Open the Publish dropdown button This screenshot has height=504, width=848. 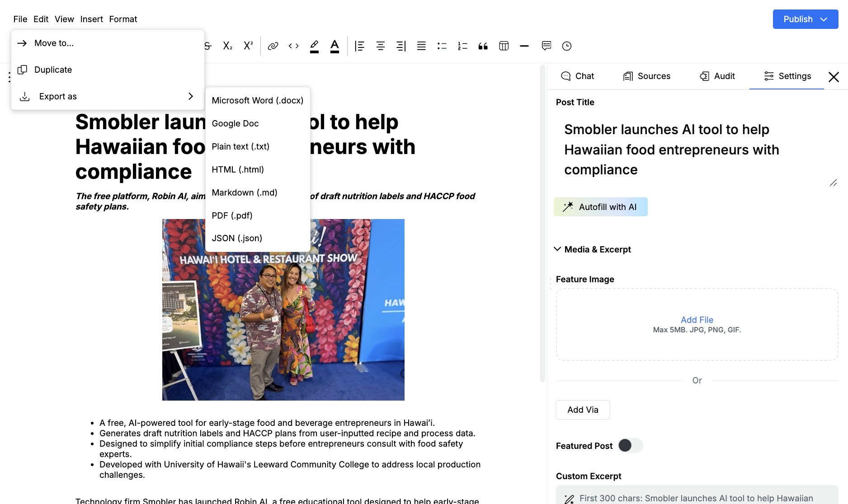[806, 19]
